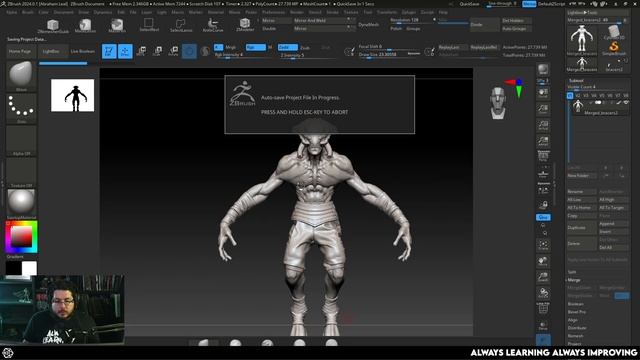The height and width of the screenshot is (360, 640).
Task: Expand the Distribute section
Action: tap(577, 328)
